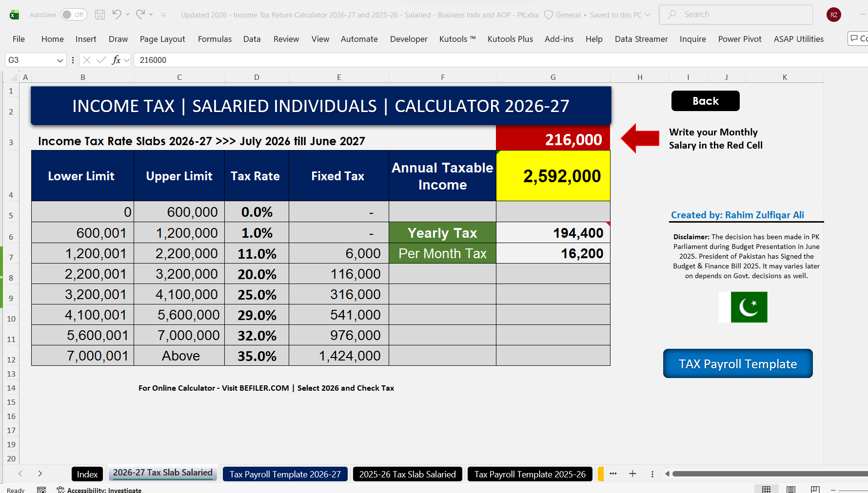Click the Enter checkmark in formula bar
The height and width of the screenshot is (493, 868).
pos(101,60)
